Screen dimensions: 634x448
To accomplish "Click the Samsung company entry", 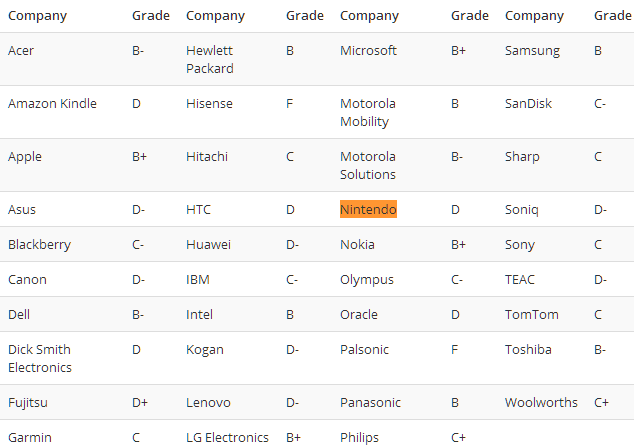I will point(532,51).
